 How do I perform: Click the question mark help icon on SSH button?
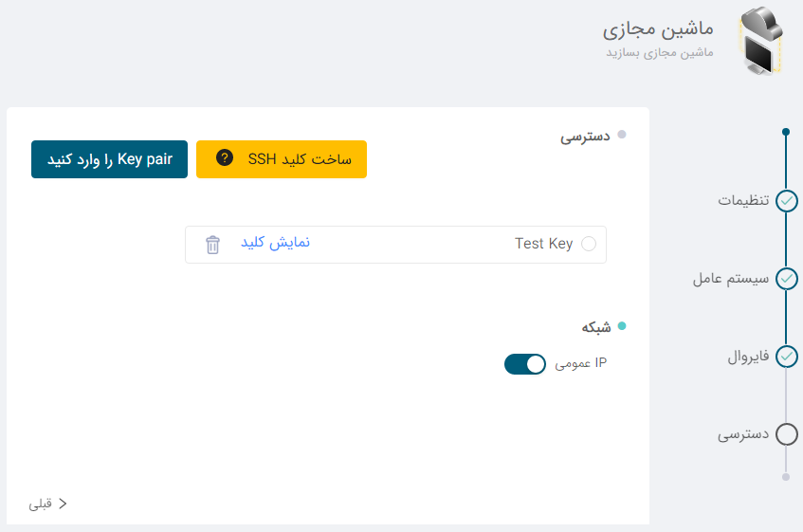(225, 157)
